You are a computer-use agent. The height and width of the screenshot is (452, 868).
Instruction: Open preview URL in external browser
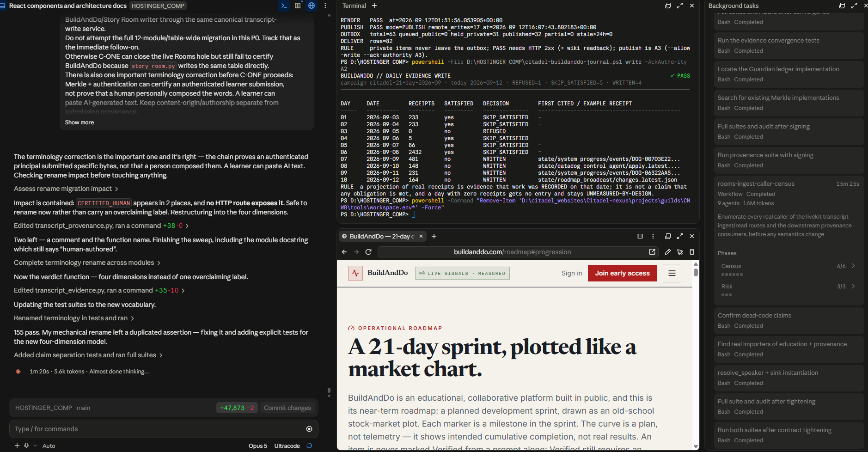tap(652, 252)
